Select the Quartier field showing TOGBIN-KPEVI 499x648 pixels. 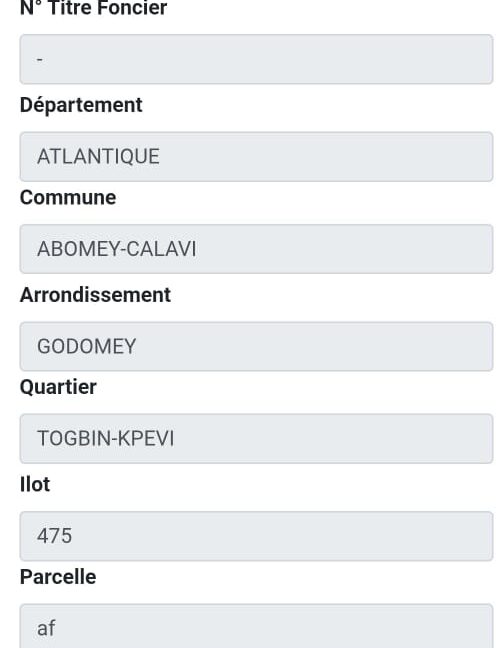(256, 438)
